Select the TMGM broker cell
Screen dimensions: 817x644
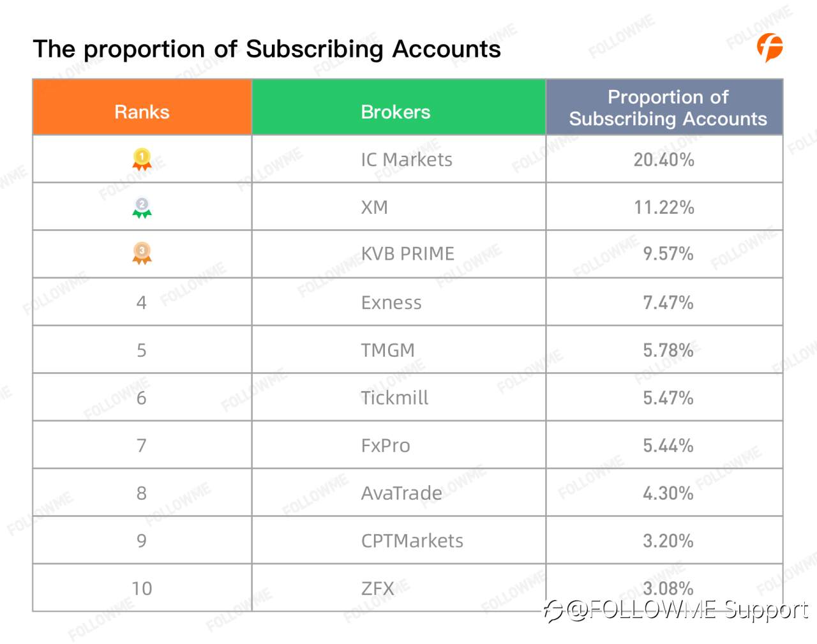pyautogui.click(x=399, y=350)
